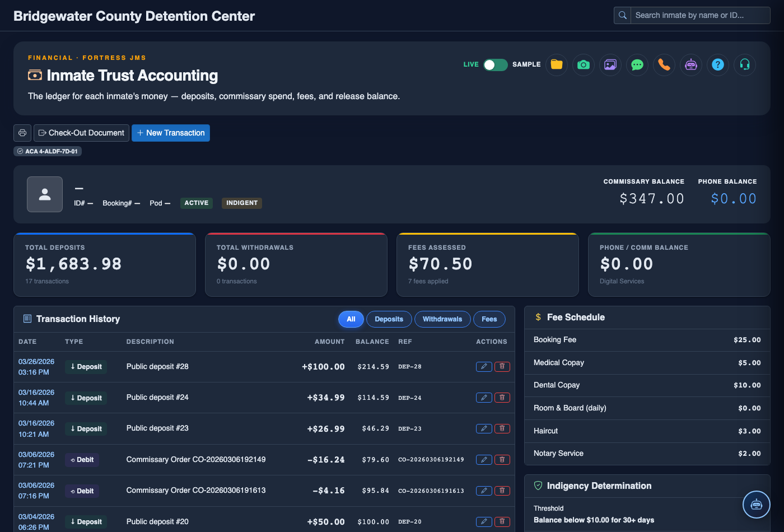784x532 pixels.
Task: Click the print icon button
Action: click(x=22, y=133)
